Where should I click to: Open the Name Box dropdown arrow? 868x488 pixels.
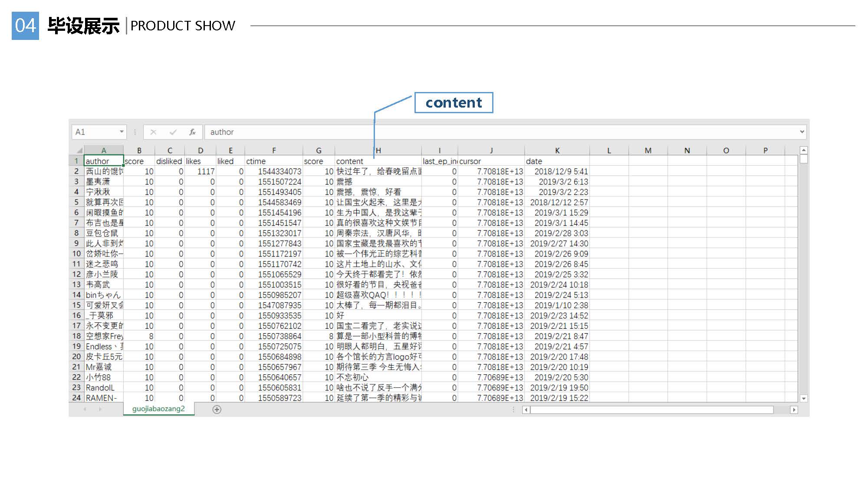click(x=122, y=132)
